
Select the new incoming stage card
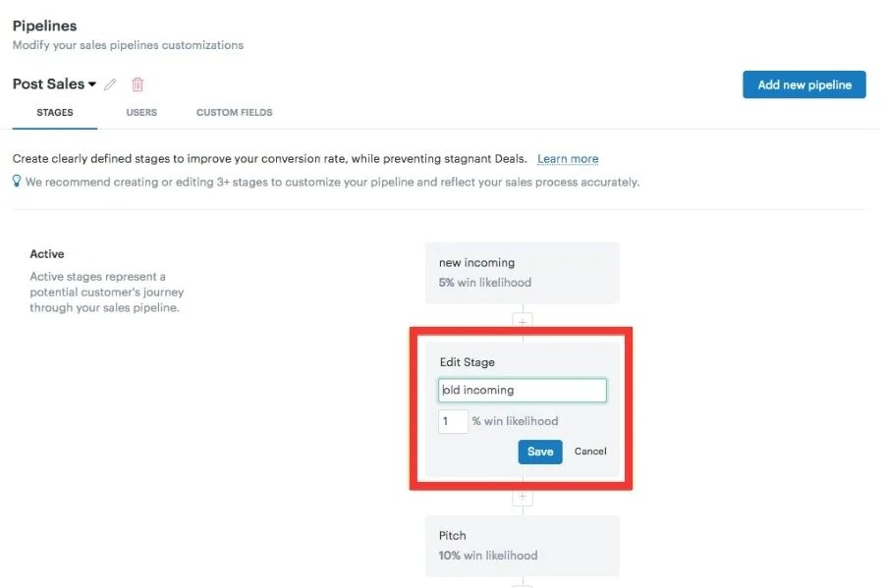tap(523, 272)
